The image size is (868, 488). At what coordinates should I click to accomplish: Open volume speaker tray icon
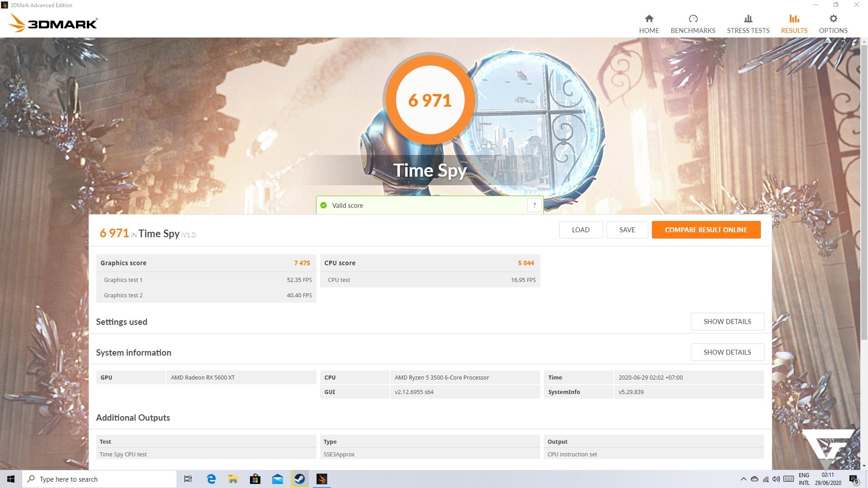(776, 479)
